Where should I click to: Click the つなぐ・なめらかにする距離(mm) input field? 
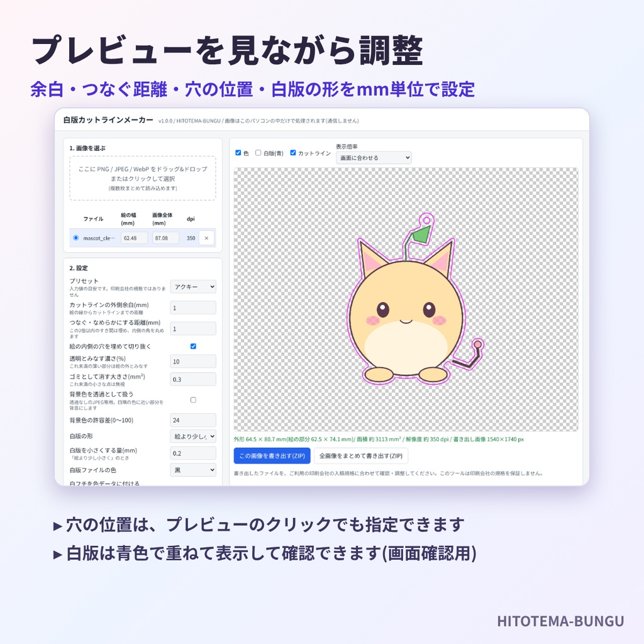193,328
